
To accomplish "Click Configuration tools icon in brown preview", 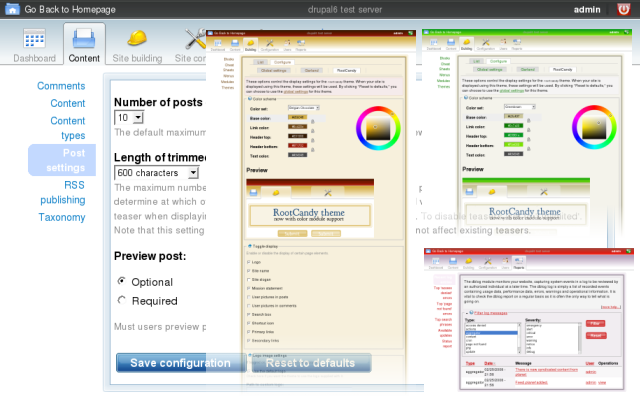I will pos(270,43).
